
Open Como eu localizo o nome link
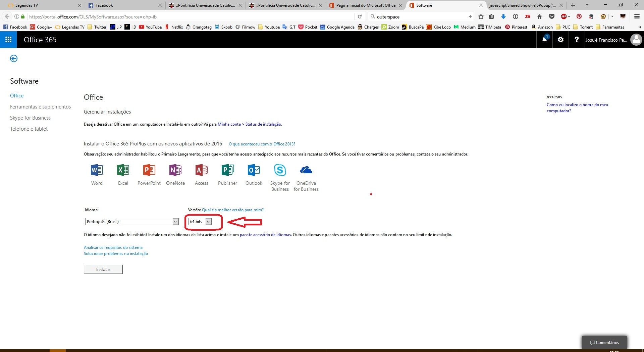click(x=577, y=108)
